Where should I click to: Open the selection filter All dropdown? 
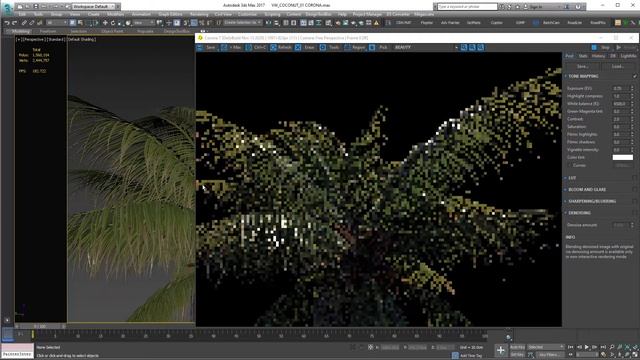[56, 23]
